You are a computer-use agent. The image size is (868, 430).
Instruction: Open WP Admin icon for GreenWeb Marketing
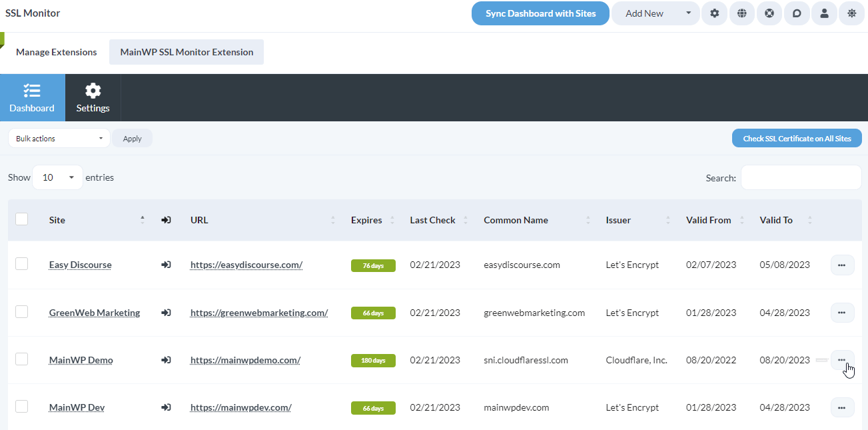[x=166, y=312]
